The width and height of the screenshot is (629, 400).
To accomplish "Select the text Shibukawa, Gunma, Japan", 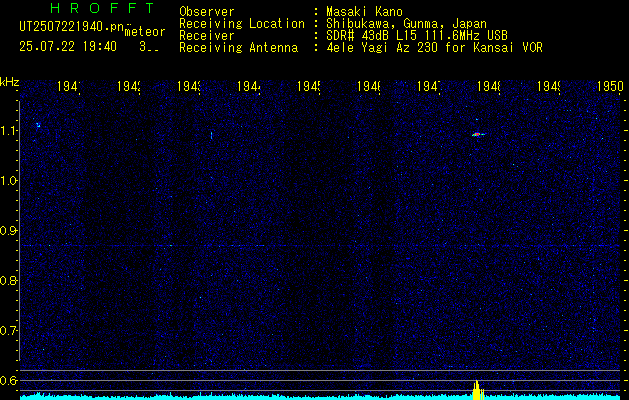I will (406, 24).
